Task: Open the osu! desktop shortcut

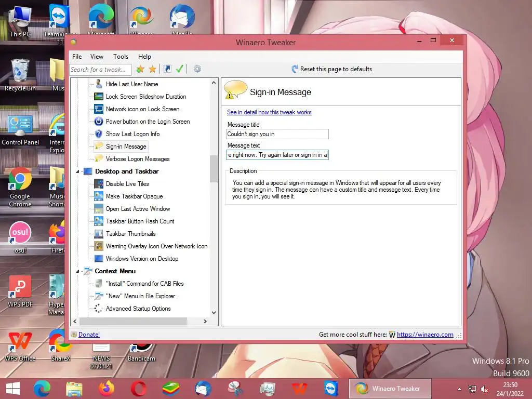Action: click(x=20, y=237)
